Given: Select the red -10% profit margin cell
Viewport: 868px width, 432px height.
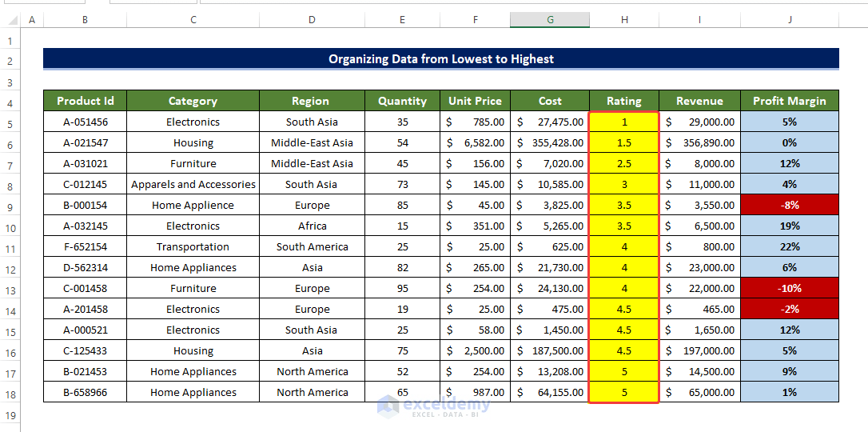Looking at the screenshot, I should (x=790, y=288).
